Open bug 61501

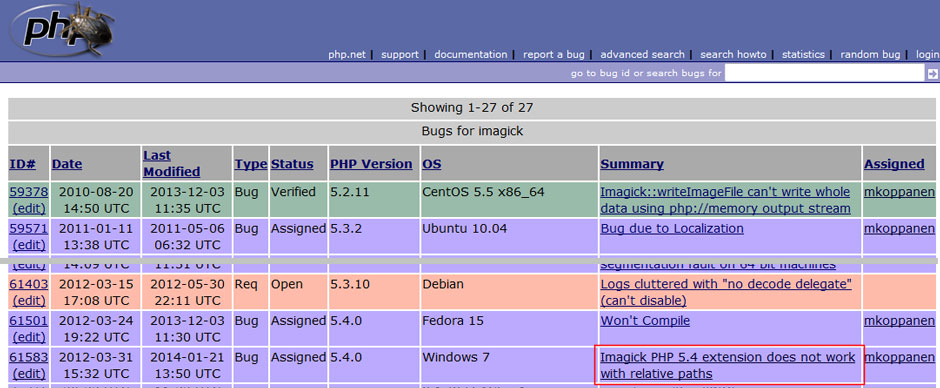[29, 320]
